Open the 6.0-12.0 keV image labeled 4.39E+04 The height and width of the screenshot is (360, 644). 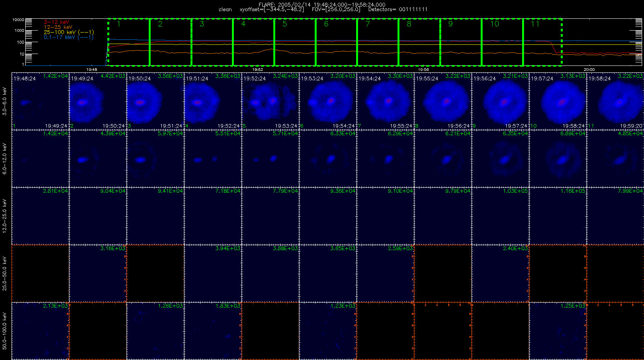98,159
